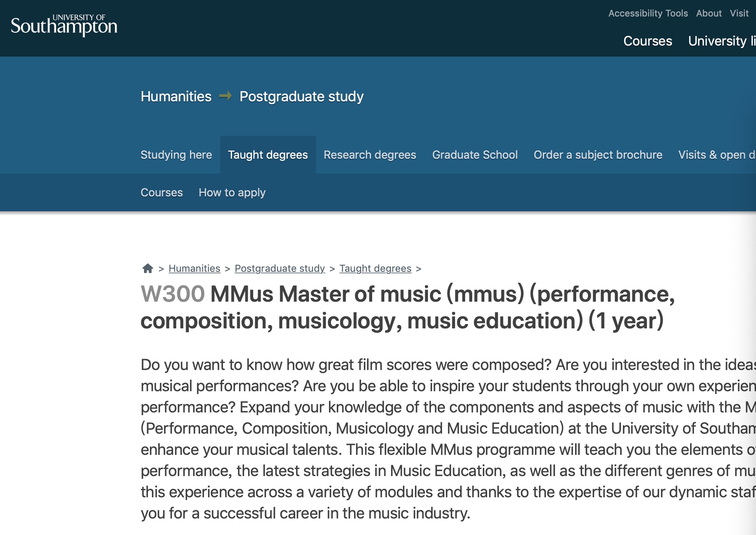Screen dimensions: 756x535
Task: Go to Taught degrees breadcrumb link
Action: pyautogui.click(x=375, y=268)
